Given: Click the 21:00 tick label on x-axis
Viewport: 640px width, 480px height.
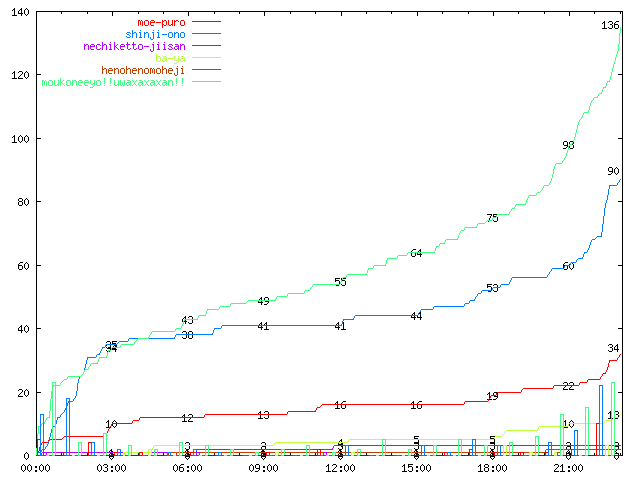Looking at the screenshot, I should coord(568,468).
